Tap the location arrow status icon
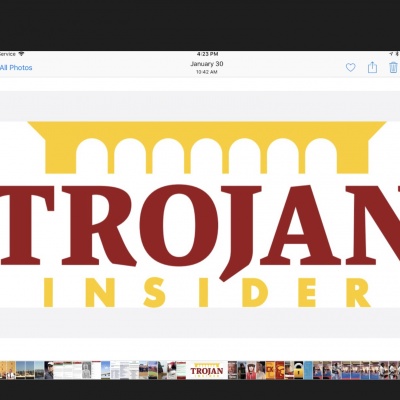Screen dimensions: 400x400 (x=391, y=54)
